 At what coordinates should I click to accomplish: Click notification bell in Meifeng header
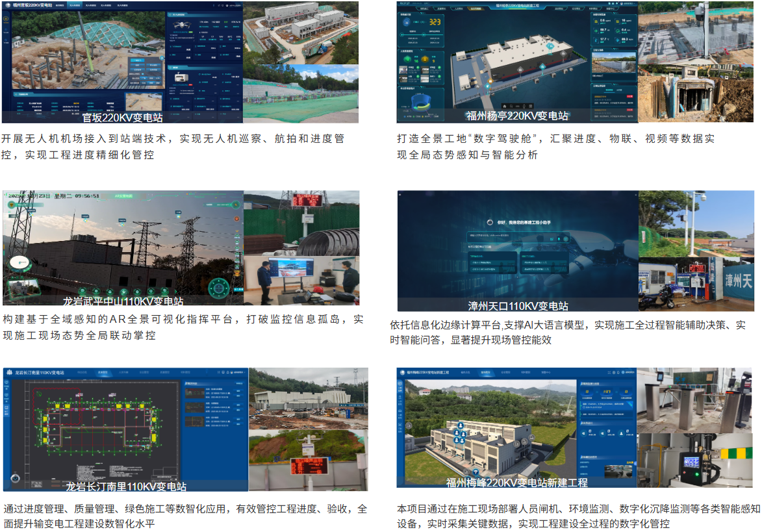coord(619,372)
